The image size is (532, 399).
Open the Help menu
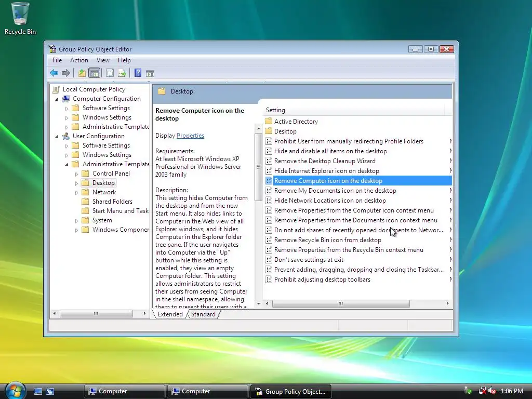tap(124, 60)
